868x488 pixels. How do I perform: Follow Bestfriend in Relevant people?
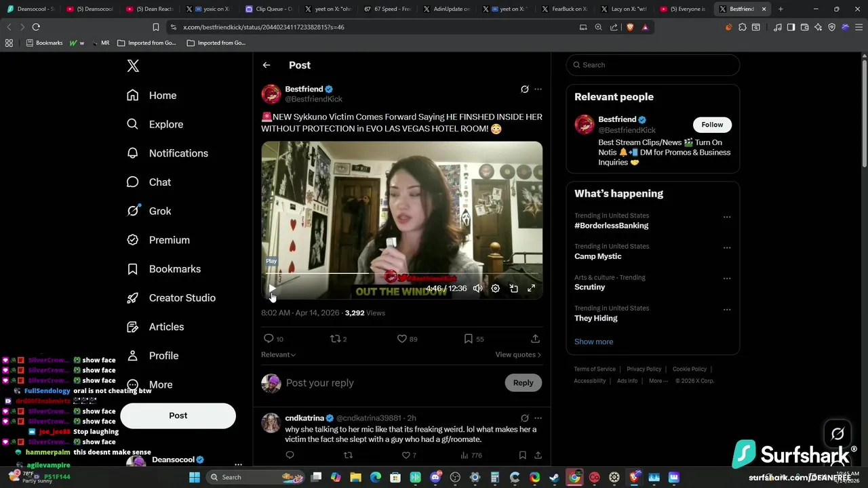click(712, 125)
